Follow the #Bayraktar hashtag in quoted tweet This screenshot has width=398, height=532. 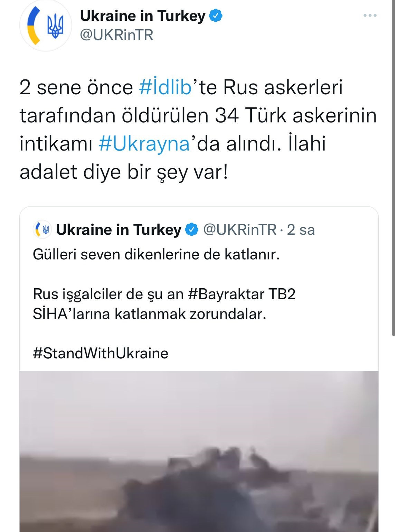click(226, 294)
